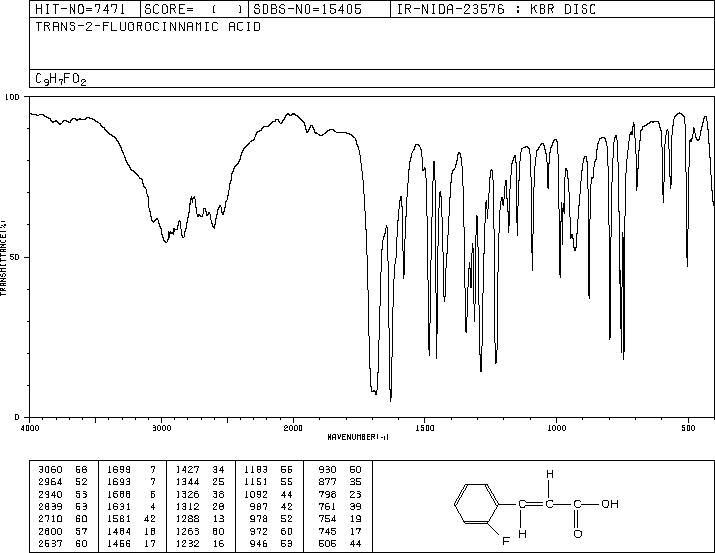Click the 1312 wavenumber in the peak table

(187, 506)
